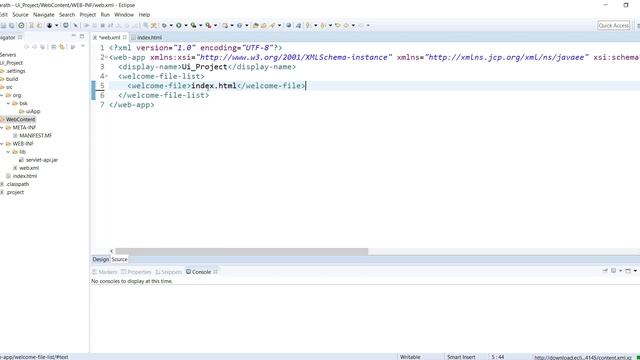This screenshot has height=360, width=640.
Task: Open the Properties tab
Action: coord(136,272)
